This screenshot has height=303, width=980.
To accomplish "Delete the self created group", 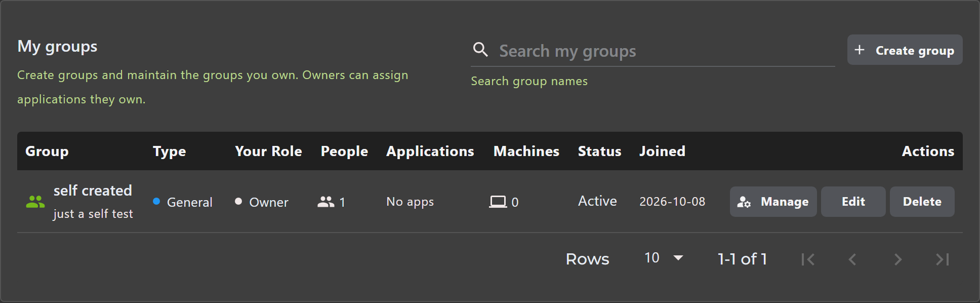I will click(922, 202).
